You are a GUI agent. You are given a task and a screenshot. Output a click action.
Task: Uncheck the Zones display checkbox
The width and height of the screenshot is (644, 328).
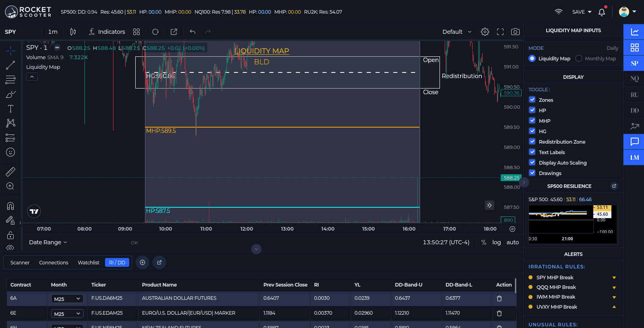coord(532,99)
